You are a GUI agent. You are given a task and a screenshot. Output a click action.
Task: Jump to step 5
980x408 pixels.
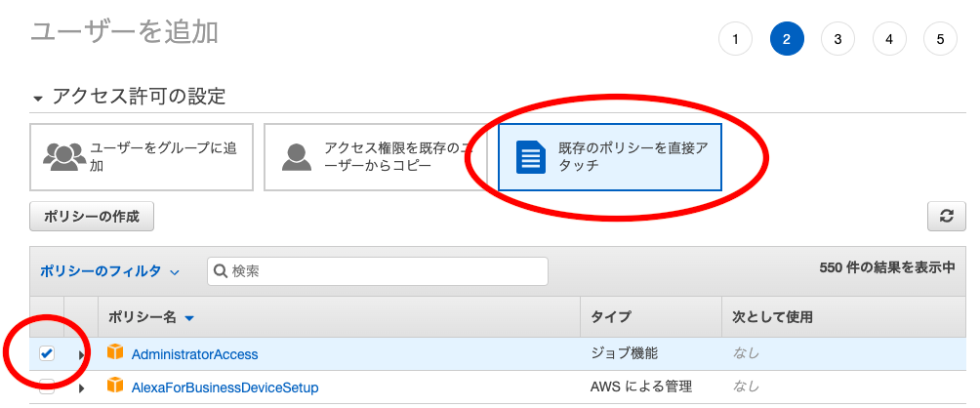940,39
